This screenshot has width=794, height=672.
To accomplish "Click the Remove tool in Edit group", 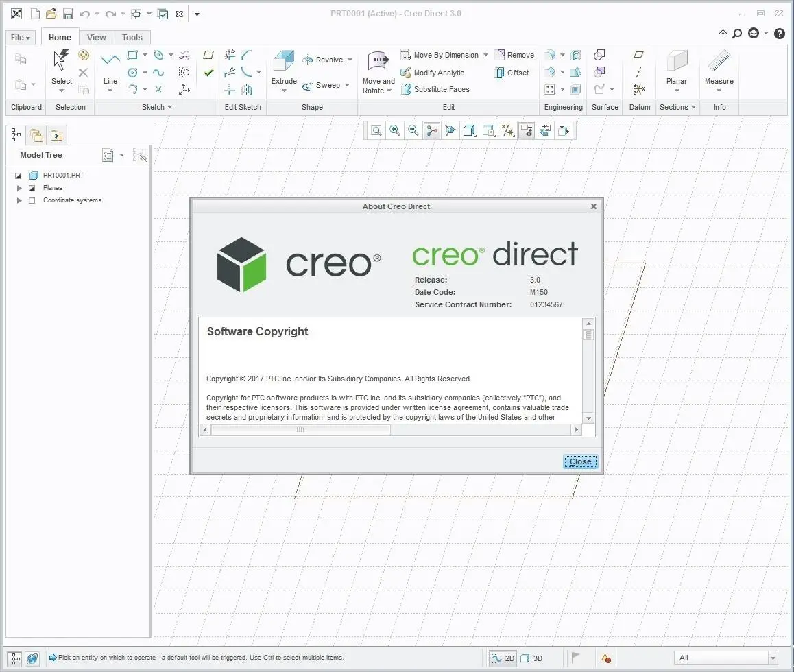I will pos(514,55).
